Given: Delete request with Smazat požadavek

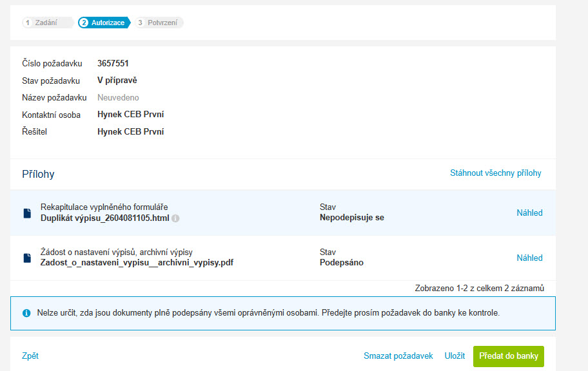Looking at the screenshot, I should [x=398, y=356].
